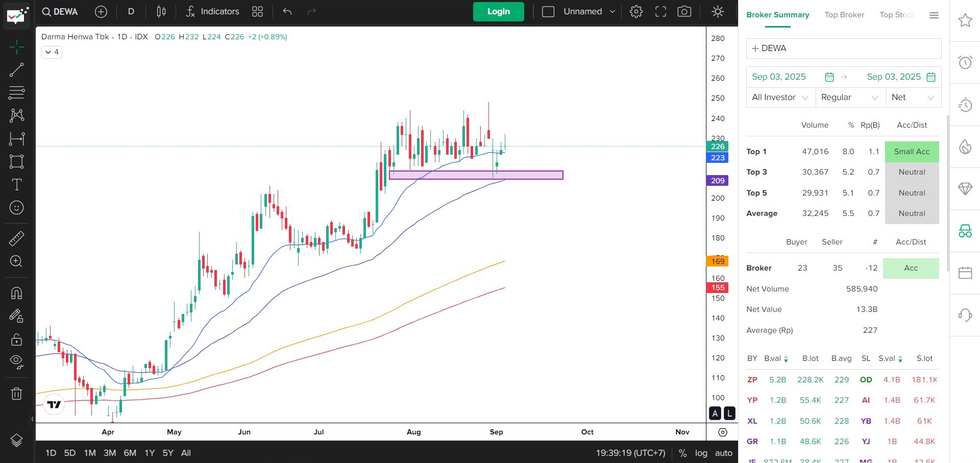The image size is (980, 463).
Task: Open the emoji icons tool
Action: [x=16, y=207]
